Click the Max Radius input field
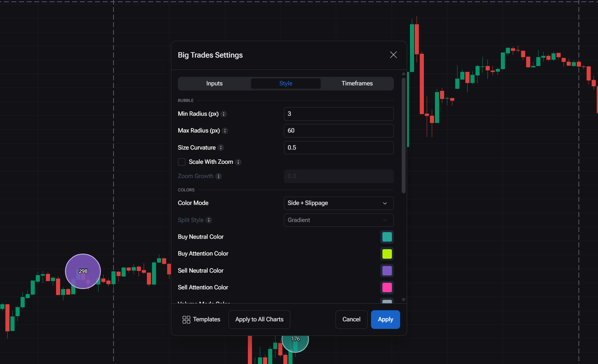598x364 pixels. [339, 131]
